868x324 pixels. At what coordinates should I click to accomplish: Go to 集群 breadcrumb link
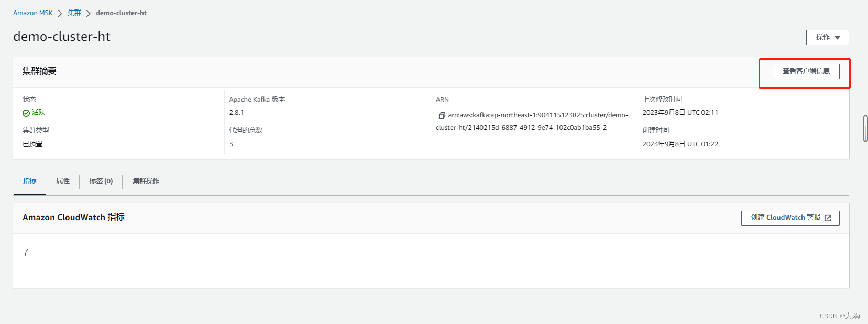coord(74,13)
